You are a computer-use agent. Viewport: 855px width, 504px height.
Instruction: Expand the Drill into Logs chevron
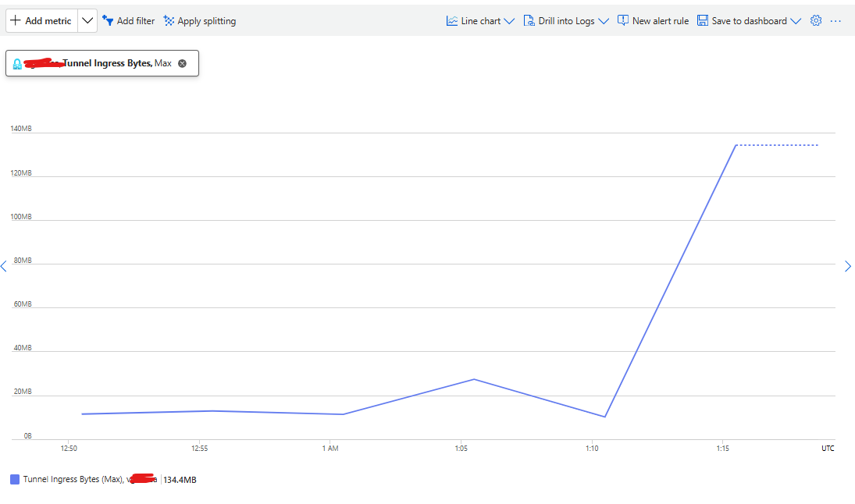click(x=603, y=21)
